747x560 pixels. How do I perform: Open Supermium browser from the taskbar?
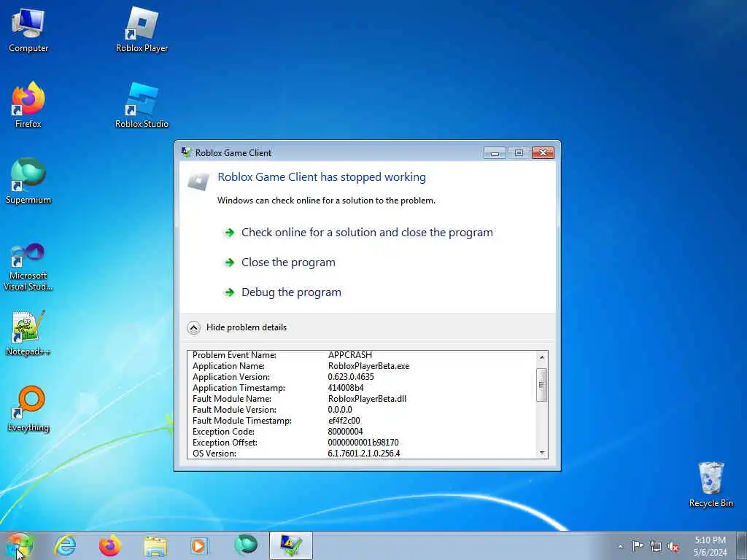coord(245,545)
